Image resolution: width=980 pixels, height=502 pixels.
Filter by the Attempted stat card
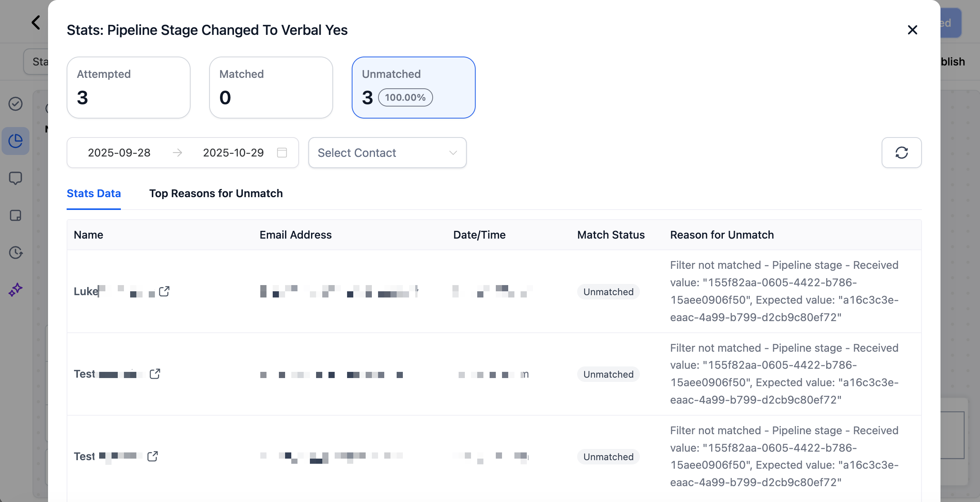[x=128, y=88]
